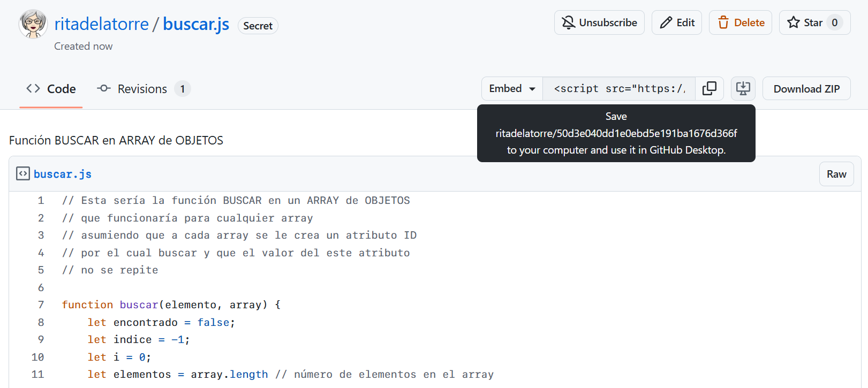868x388 pixels.
Task: Click line number 11
Action: (37, 374)
